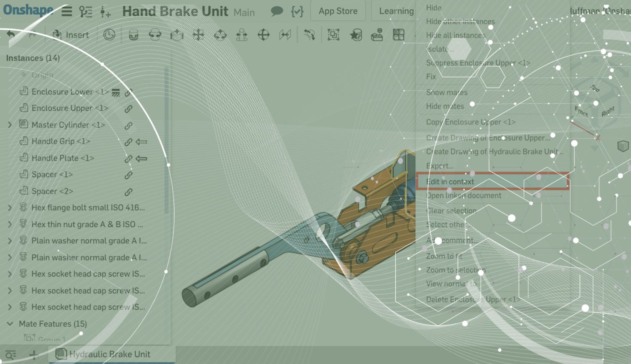Choose Edit in context from context menu
Screen dimensions: 631x364
point(450,182)
